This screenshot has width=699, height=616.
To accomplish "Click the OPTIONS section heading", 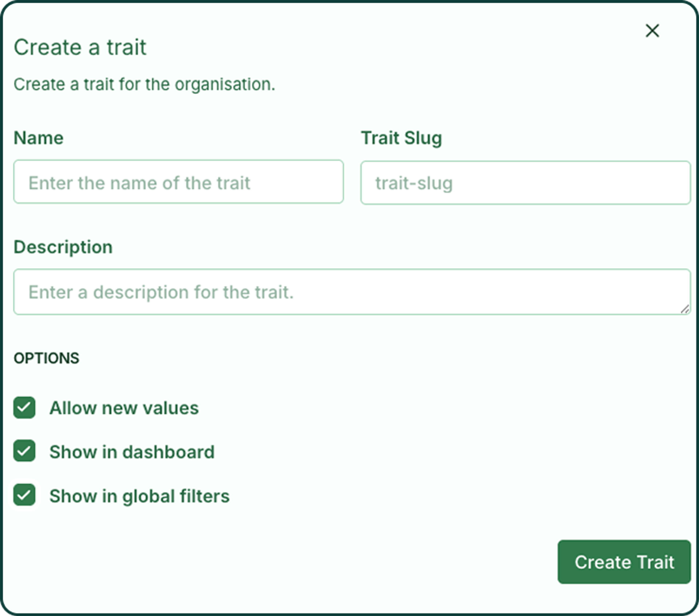I will (x=46, y=359).
